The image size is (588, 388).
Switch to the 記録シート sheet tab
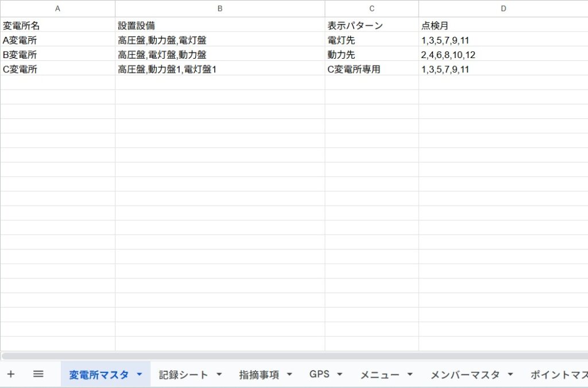pos(183,375)
